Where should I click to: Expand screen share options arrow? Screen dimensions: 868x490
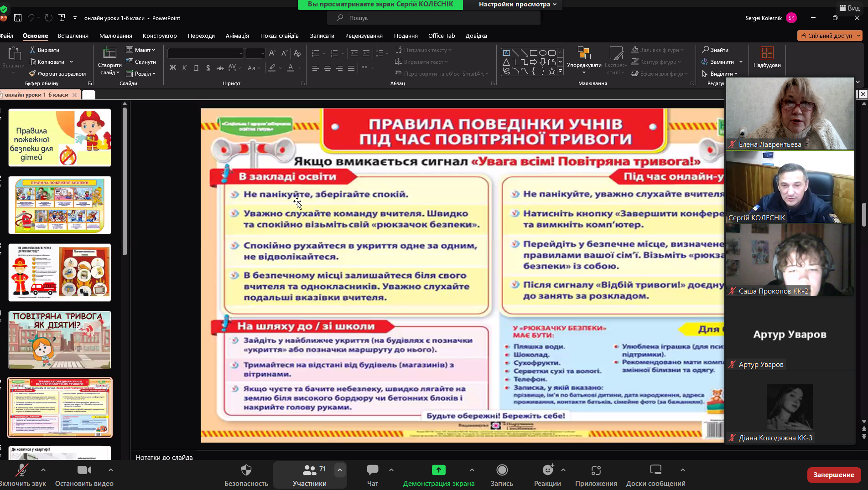coord(472,469)
